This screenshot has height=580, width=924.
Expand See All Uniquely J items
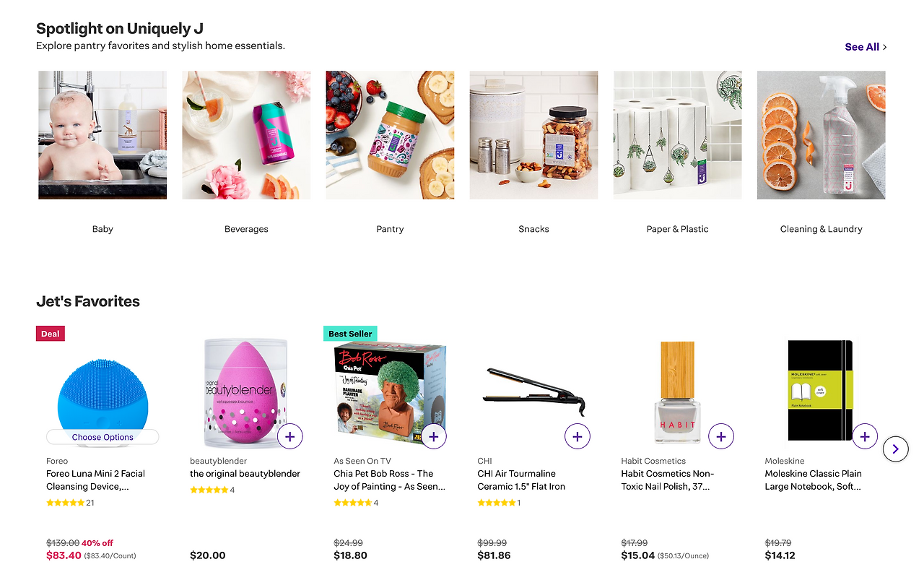[x=866, y=47]
